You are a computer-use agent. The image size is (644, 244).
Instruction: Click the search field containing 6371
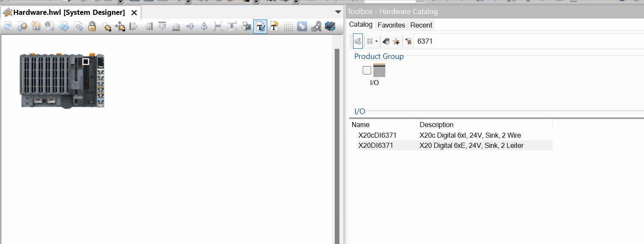click(529, 41)
